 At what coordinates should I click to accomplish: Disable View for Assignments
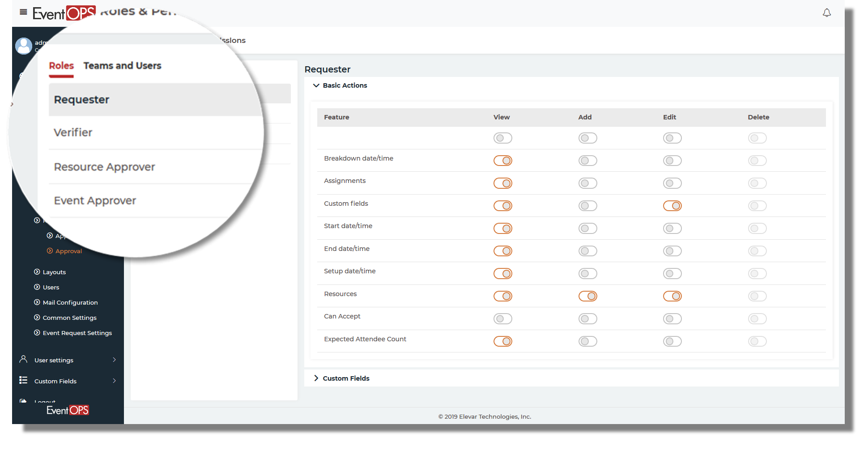point(503,183)
